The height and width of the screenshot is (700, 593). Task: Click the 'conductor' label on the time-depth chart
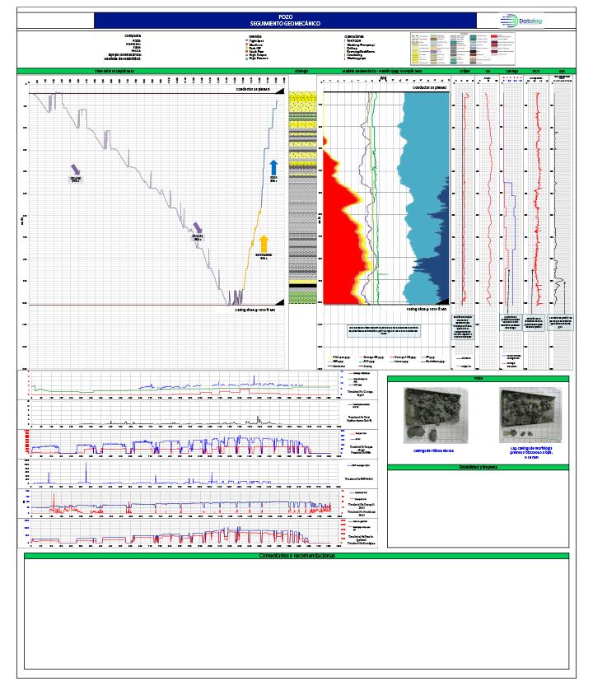[x=253, y=89]
